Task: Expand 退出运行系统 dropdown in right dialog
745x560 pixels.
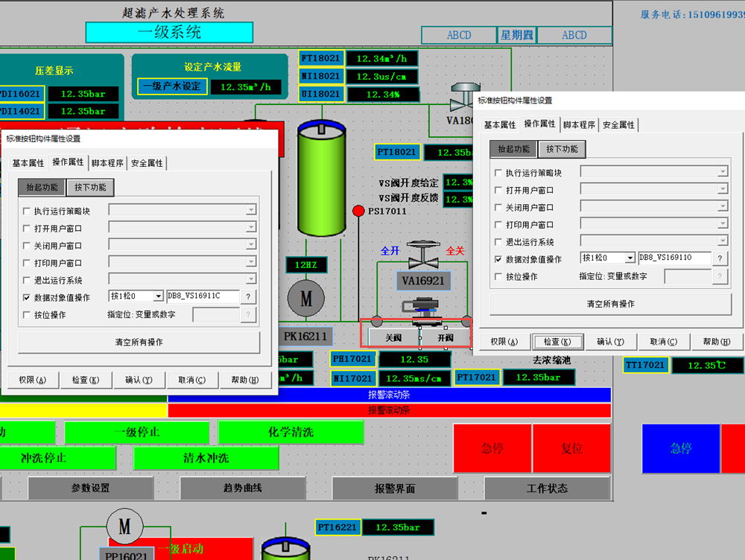Action: click(x=722, y=242)
